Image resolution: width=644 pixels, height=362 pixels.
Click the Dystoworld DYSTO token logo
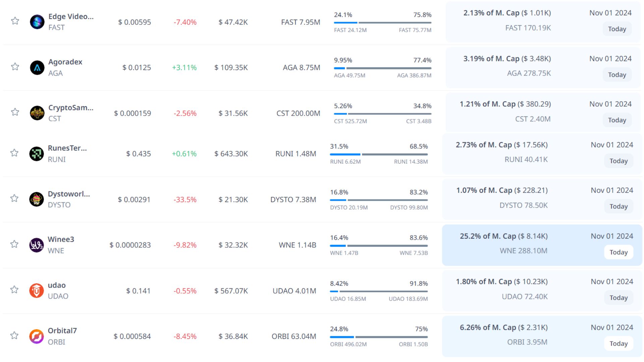click(37, 199)
